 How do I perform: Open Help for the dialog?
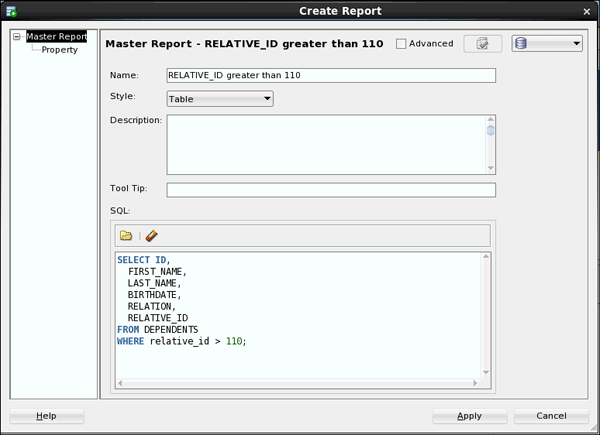pos(46,416)
